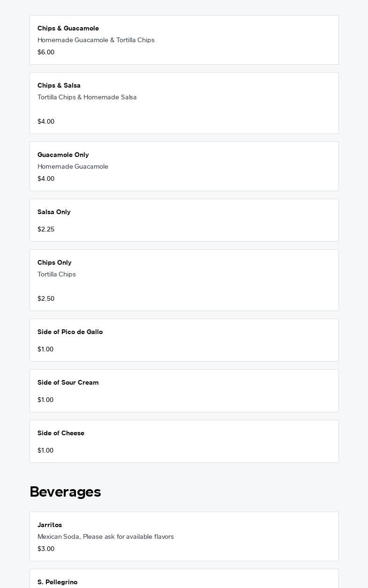Click the Salsa Only menu card

coord(184,220)
